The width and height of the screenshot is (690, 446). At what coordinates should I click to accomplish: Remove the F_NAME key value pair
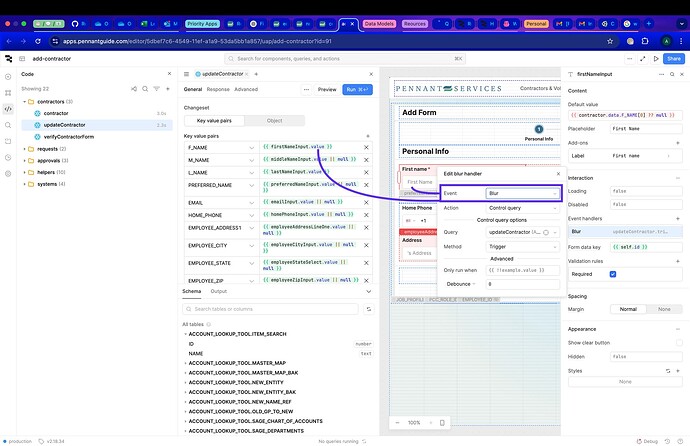(366, 147)
